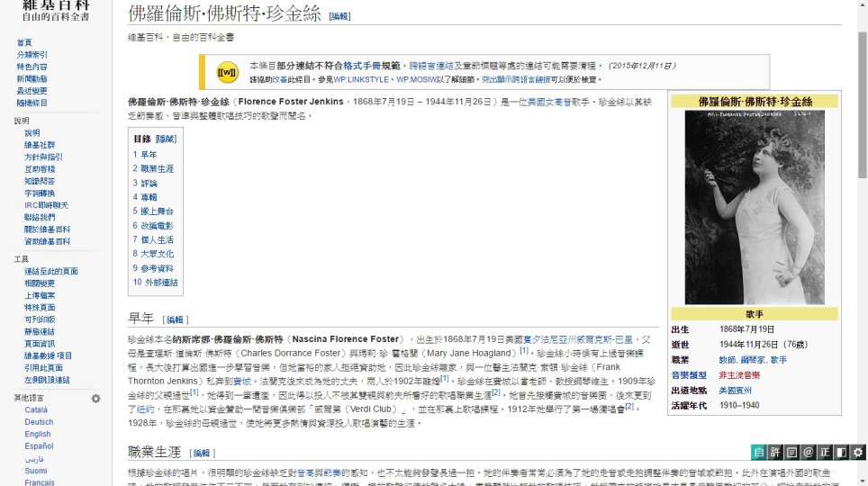Collapse the 說明 sidebar section
This screenshot has height=486, width=868.
(21, 121)
